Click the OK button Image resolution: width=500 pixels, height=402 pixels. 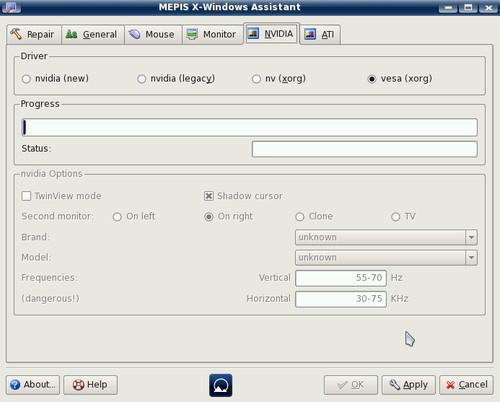[x=351, y=385]
